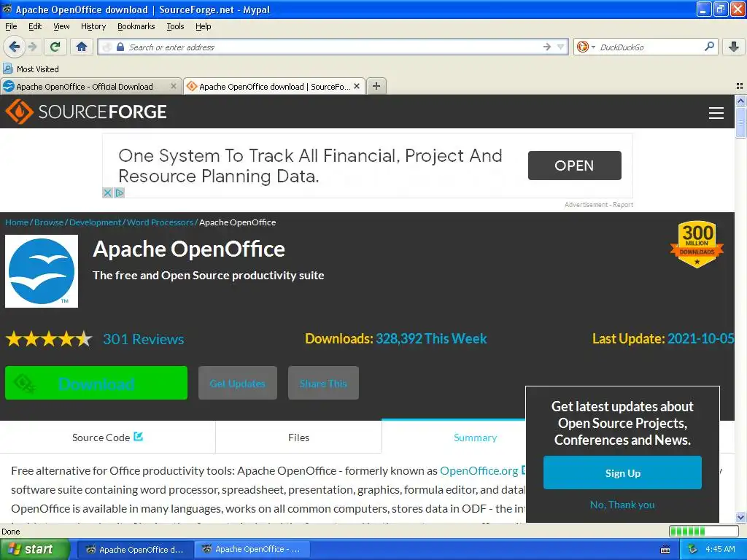
Task: Close the SourceForge tab
Action: coord(356,86)
